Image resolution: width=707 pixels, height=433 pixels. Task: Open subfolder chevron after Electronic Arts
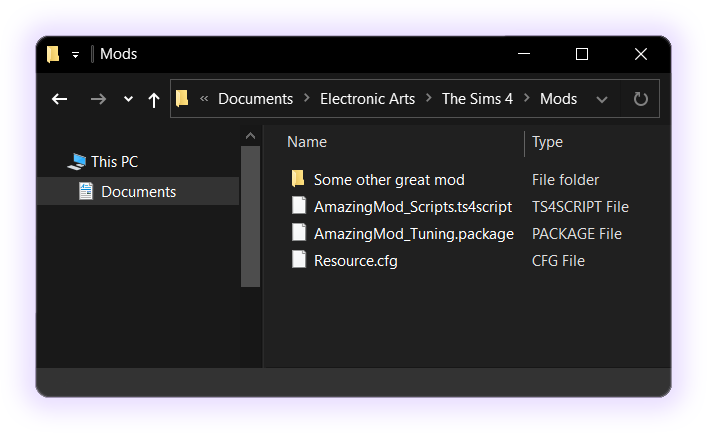[x=429, y=98]
